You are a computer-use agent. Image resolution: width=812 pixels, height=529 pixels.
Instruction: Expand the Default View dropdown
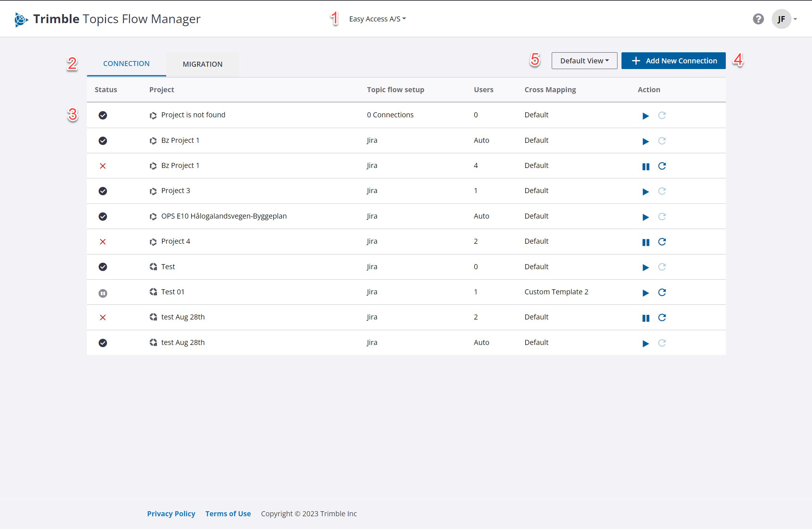[584, 61]
